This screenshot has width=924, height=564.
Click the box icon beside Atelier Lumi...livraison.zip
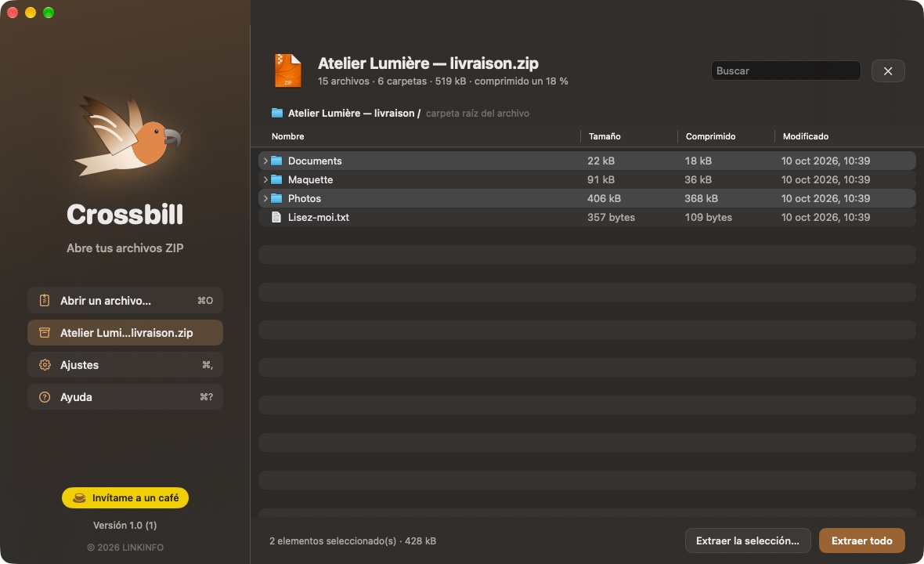(x=44, y=333)
